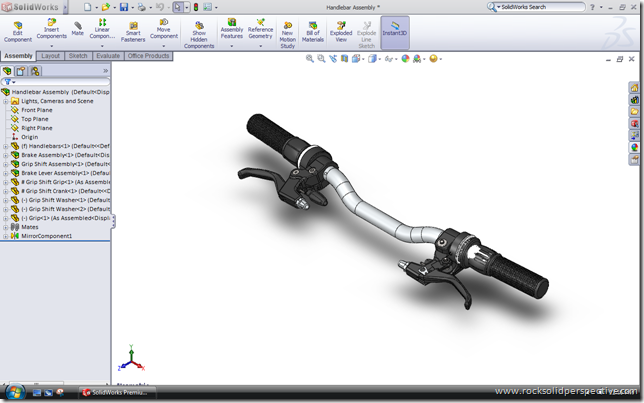Click the Options icon in the top toolbar
644x403 pixels.
207,7
